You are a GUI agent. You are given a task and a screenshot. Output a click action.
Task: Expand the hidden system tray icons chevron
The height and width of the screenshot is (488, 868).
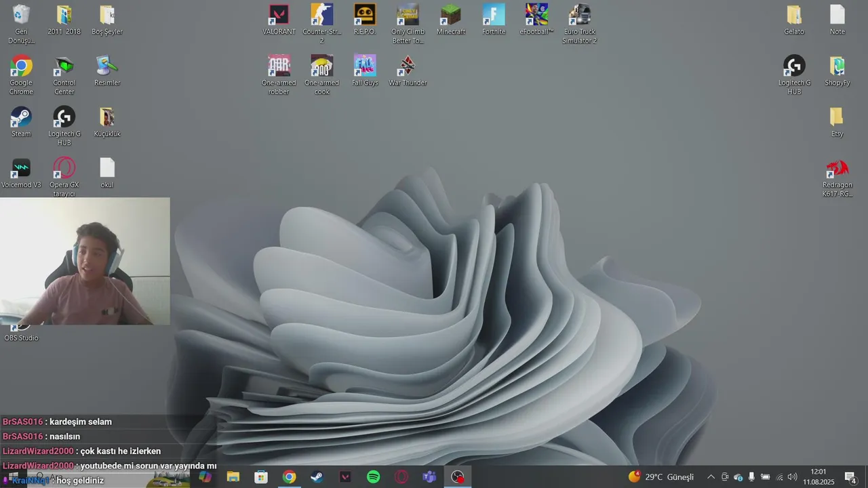(x=711, y=477)
